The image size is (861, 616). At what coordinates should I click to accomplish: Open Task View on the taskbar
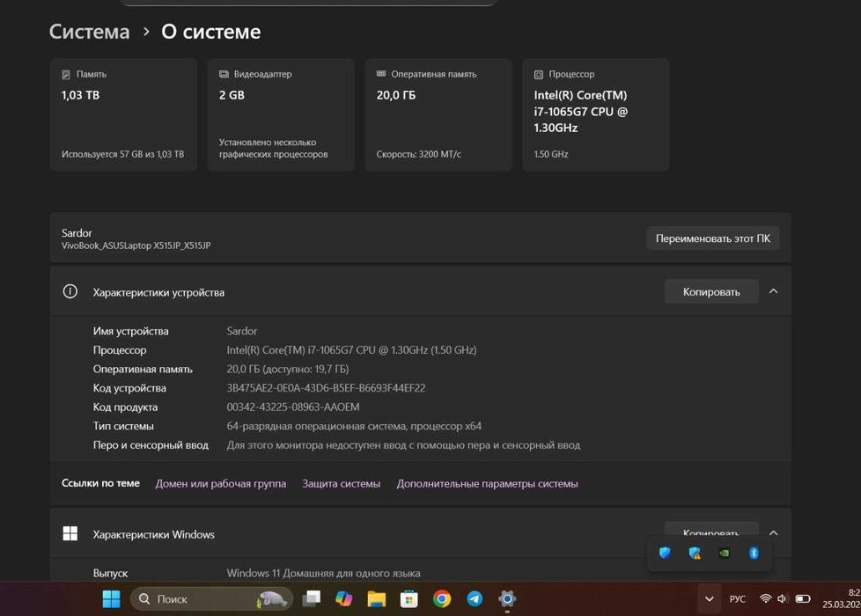[x=312, y=598]
